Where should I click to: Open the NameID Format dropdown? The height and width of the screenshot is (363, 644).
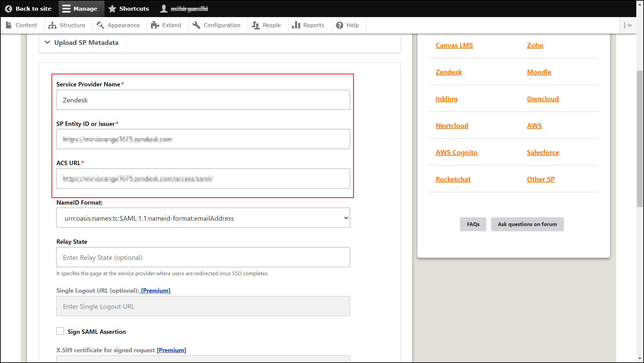tap(203, 218)
